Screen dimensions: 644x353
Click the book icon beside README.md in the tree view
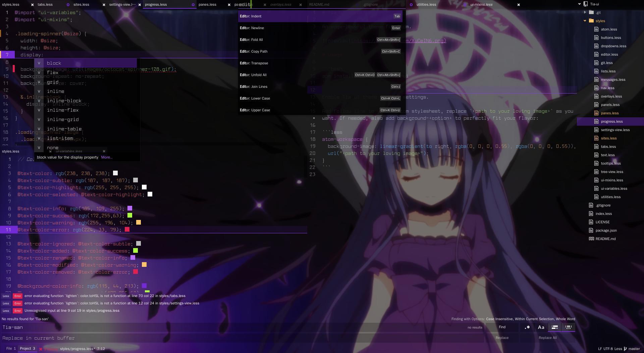(591, 239)
